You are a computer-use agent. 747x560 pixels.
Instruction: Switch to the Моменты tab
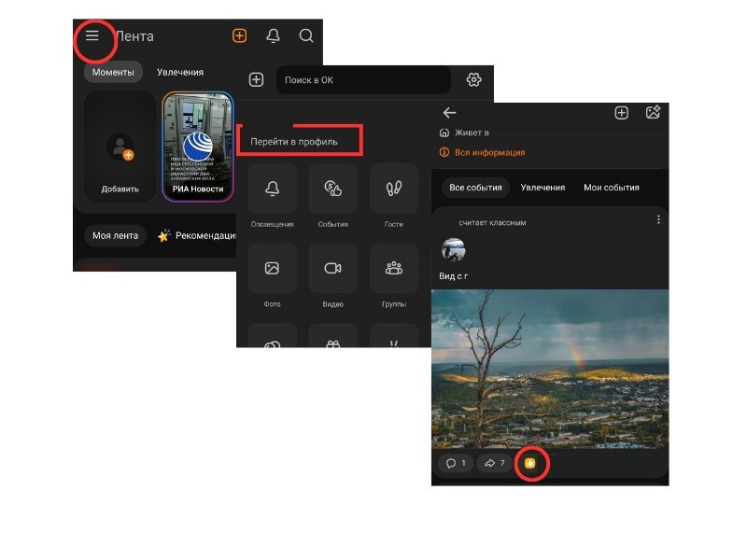(x=113, y=72)
